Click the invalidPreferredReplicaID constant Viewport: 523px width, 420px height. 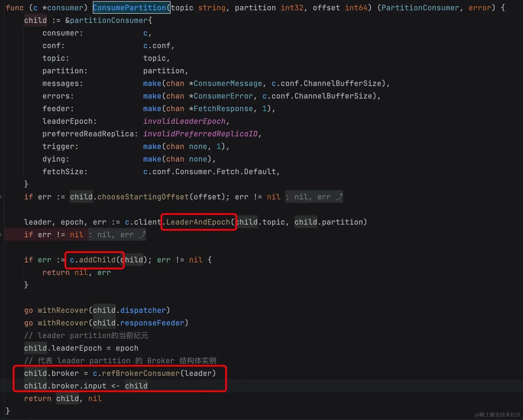pyautogui.click(x=200, y=134)
